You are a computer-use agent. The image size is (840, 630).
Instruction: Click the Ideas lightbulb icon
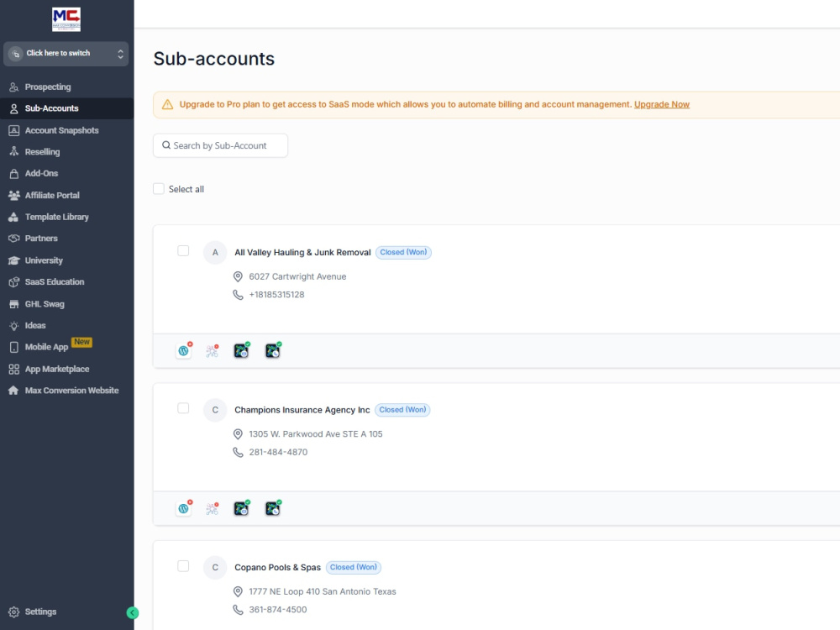tap(14, 325)
